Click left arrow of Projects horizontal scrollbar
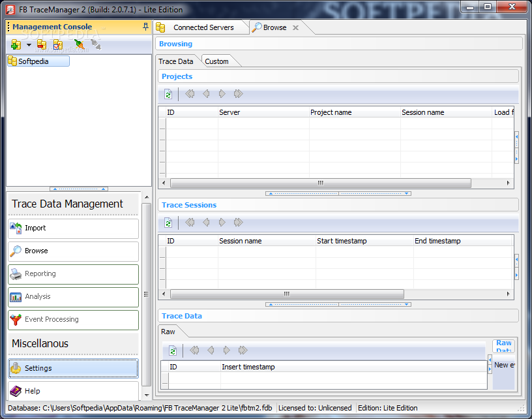532x419 pixels. click(x=164, y=183)
